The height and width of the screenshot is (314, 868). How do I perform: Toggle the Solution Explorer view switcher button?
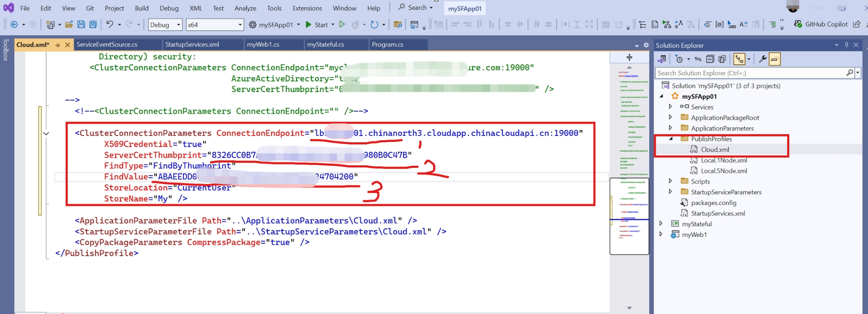coord(662,59)
